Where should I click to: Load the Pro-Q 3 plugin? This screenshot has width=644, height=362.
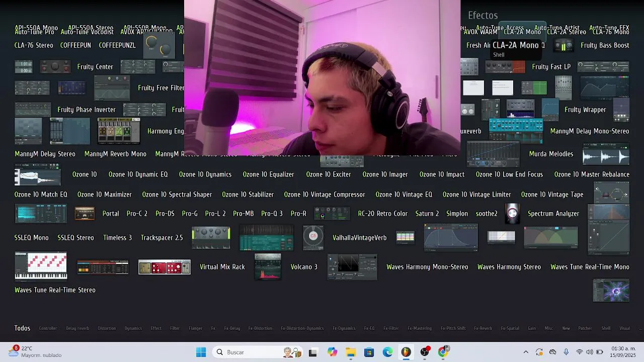coord(272,214)
